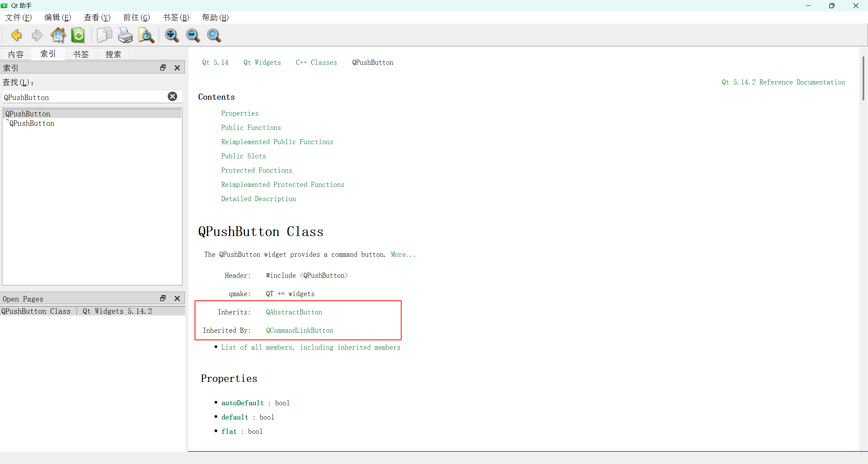Screen dimensions: 868x464
Task: Click the Print printer icon
Action: point(125,35)
